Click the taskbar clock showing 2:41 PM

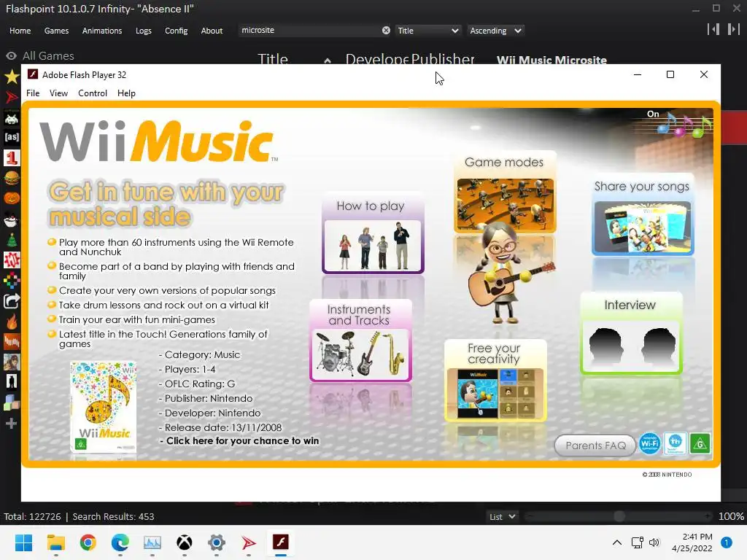pyautogui.click(x=692, y=542)
